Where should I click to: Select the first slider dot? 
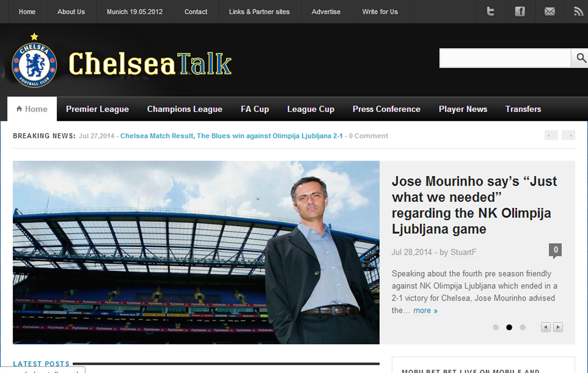pyautogui.click(x=495, y=327)
